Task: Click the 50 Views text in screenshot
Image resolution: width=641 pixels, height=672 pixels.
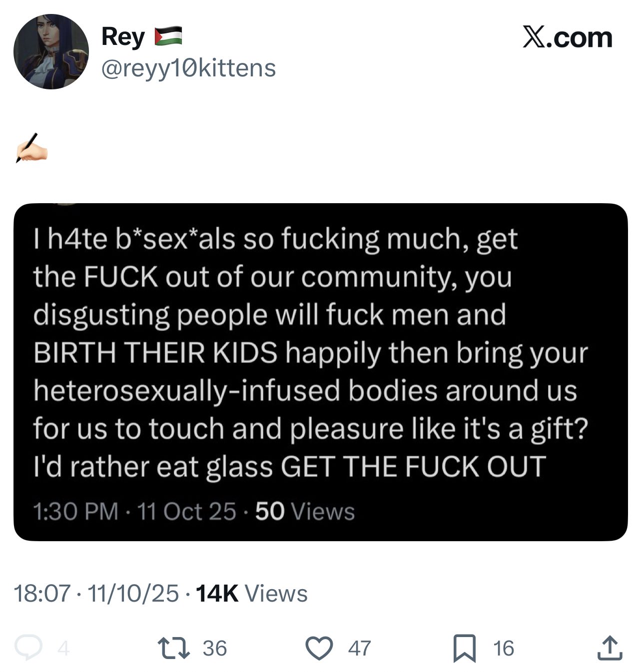Action: [305, 511]
